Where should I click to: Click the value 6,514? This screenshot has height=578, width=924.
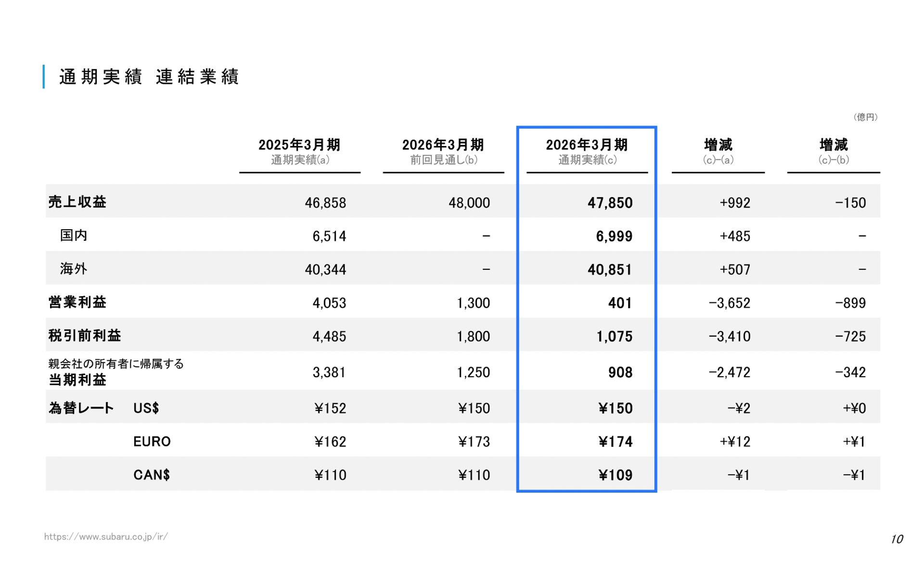(x=329, y=236)
